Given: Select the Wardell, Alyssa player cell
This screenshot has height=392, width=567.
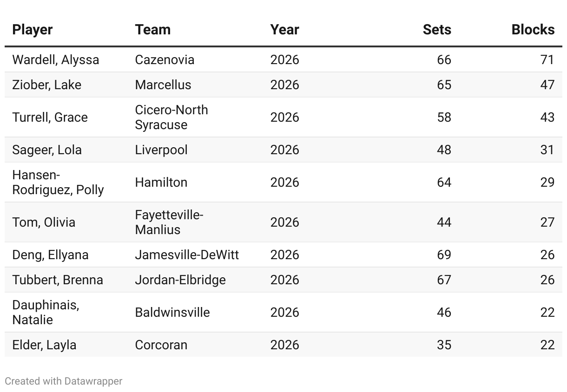Looking at the screenshot, I should coord(56,60).
